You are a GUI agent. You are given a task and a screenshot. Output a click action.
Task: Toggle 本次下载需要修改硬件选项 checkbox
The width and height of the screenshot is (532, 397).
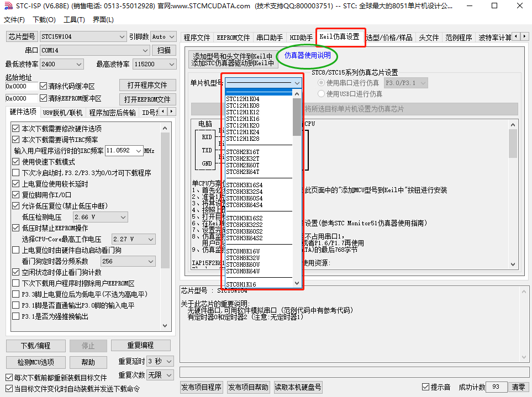[x=15, y=129]
